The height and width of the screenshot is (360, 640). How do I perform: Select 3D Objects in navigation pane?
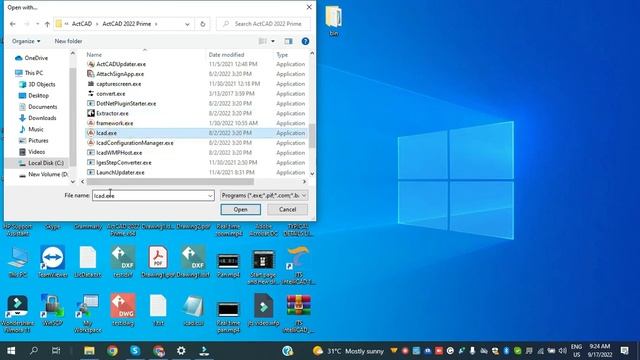point(38,84)
